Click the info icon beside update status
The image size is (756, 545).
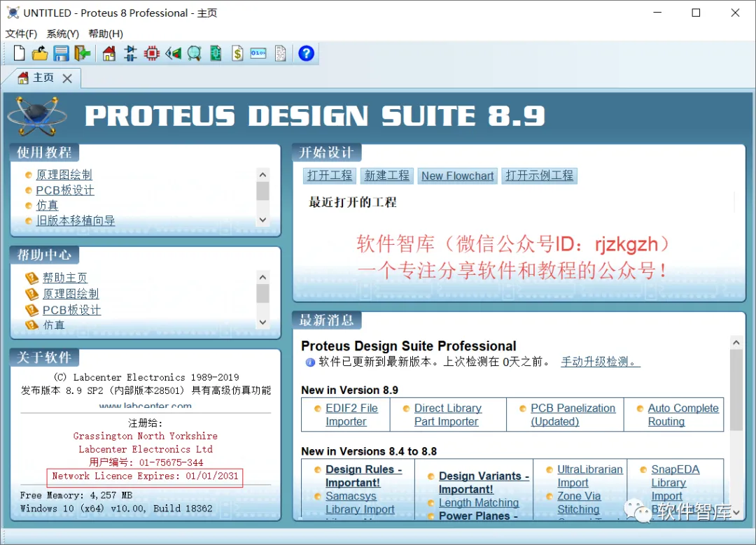pos(310,362)
